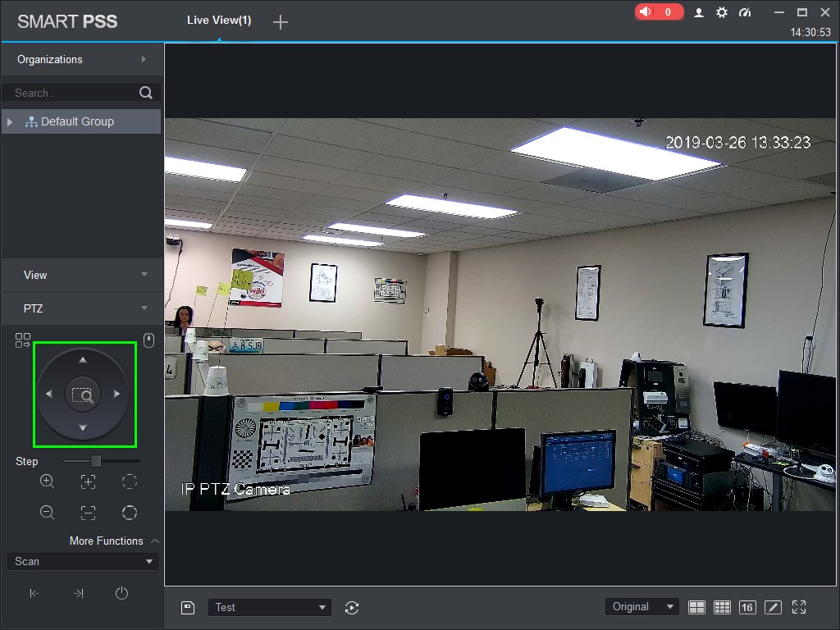Screen dimensions: 840x630
Task: Open the settings gear icon
Action: pos(722,12)
